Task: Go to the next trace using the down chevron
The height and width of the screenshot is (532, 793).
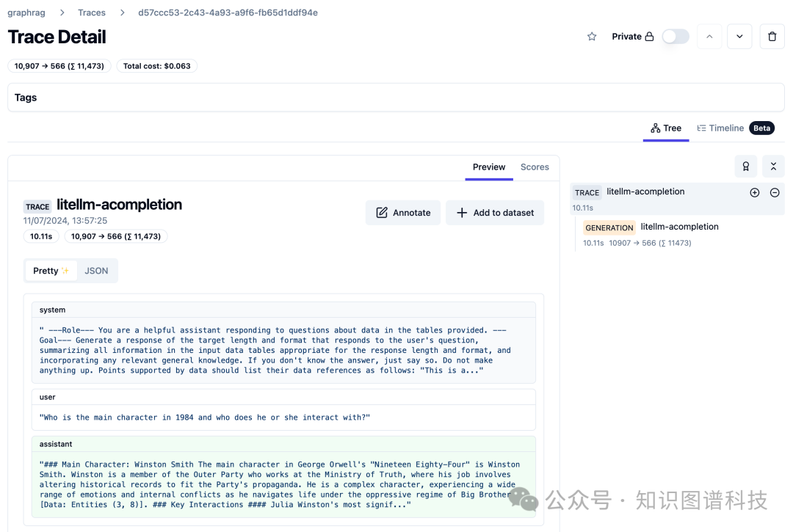Action: pos(739,37)
